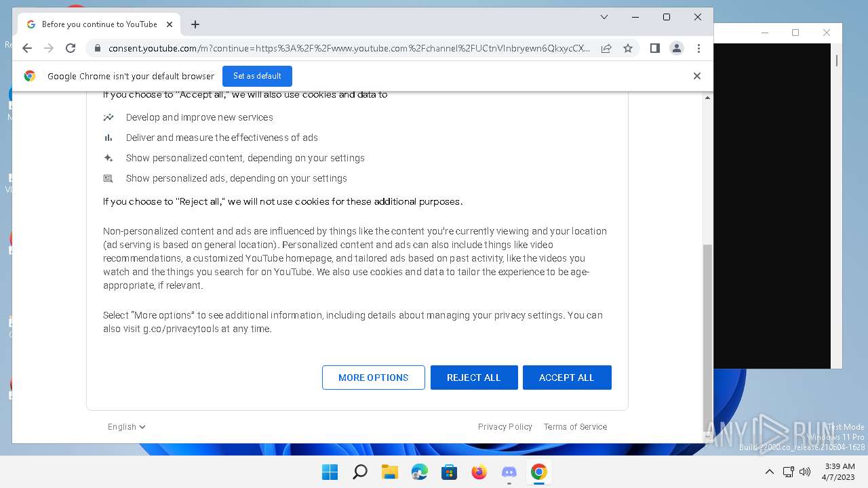Image resolution: width=868 pixels, height=488 pixels.
Task: Click the Chrome icon in the taskbar
Action: point(539,472)
